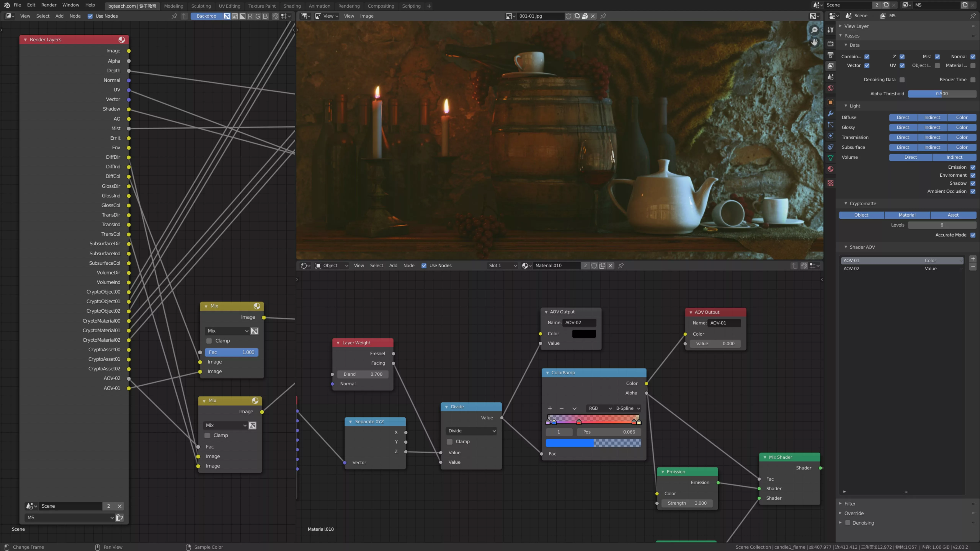Open the Window menu
This screenshot has width=980, height=551.
tap(71, 5)
